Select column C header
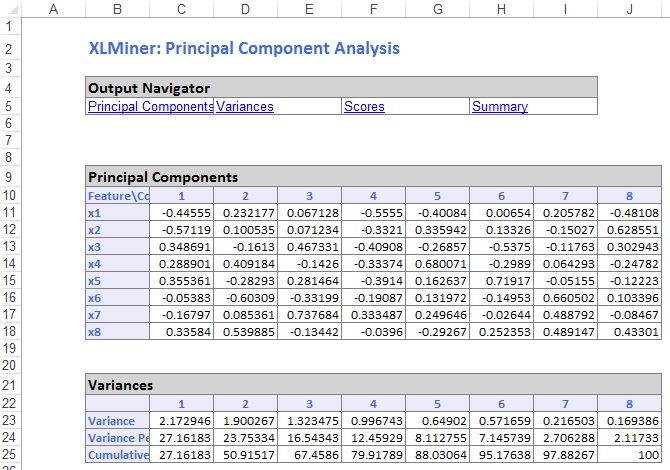The image size is (670, 470). pyautogui.click(x=182, y=9)
